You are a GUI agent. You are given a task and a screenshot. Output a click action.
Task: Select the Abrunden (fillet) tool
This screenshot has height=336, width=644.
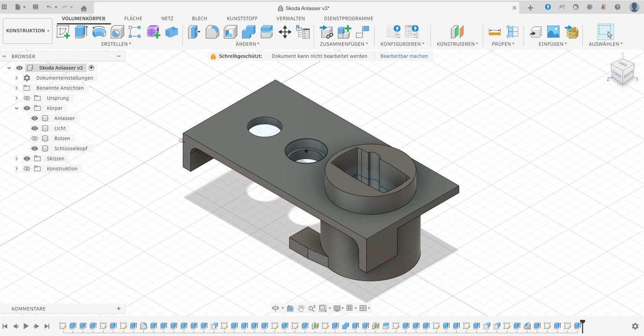coord(211,32)
